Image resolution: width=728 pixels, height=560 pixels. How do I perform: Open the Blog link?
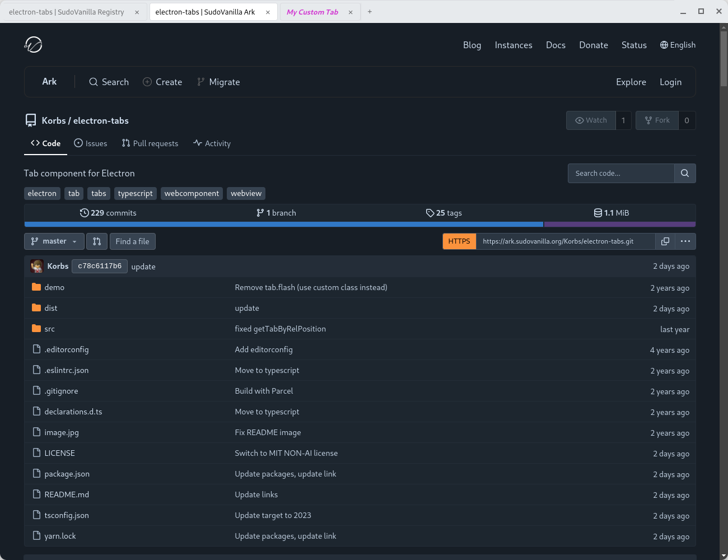tap(472, 45)
